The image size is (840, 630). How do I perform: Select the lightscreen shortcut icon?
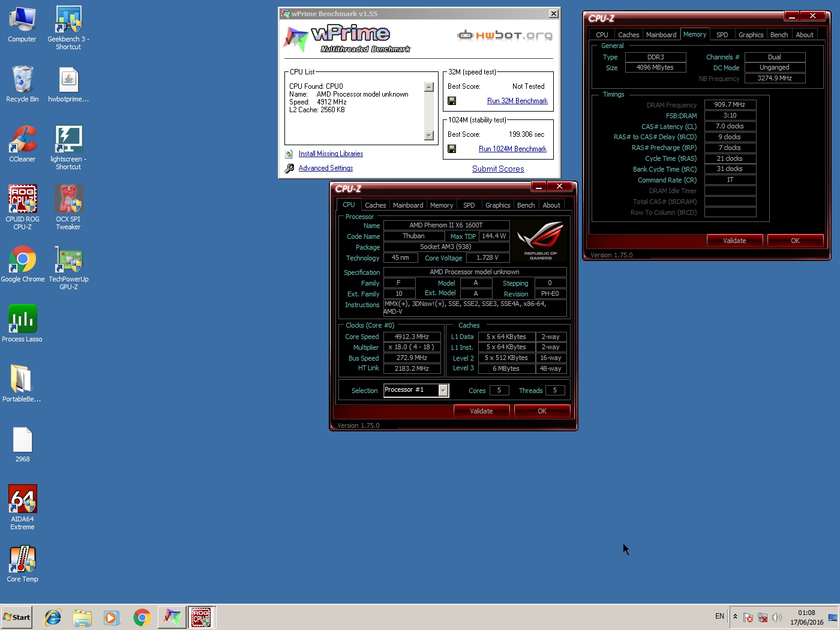(68, 148)
